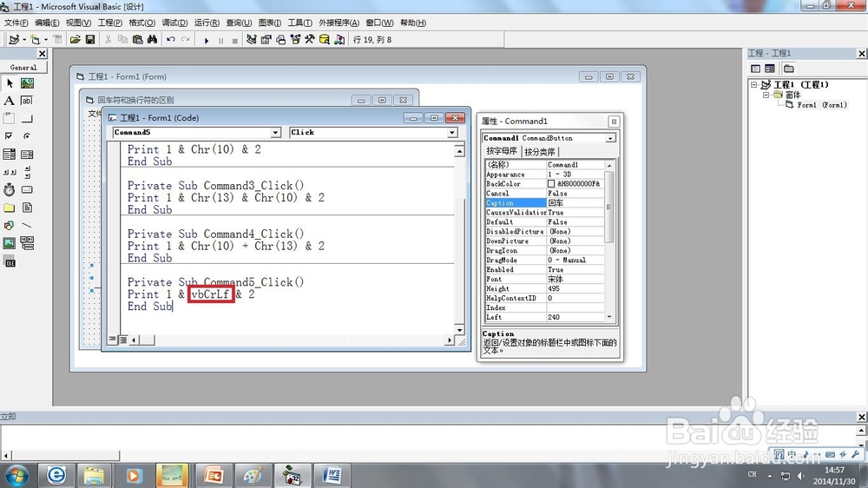Select the VScrollBar control tool
This screenshot has width=868, height=488.
pyautogui.click(x=27, y=172)
